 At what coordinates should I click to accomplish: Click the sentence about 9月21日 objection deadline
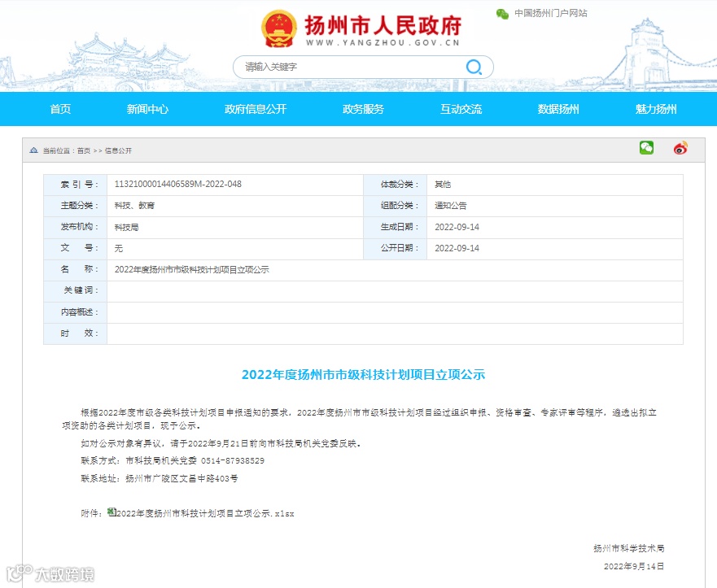click(221, 443)
